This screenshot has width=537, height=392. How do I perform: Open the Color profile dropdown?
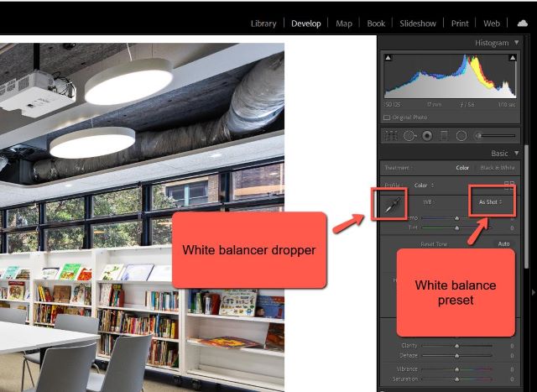point(422,185)
